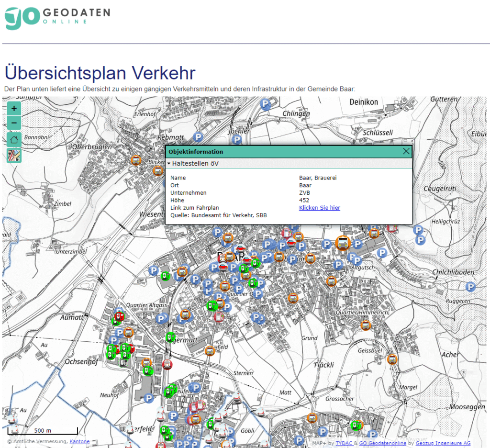The image size is (490, 448).
Task: Zoom out of the map
Action: (x=14, y=123)
